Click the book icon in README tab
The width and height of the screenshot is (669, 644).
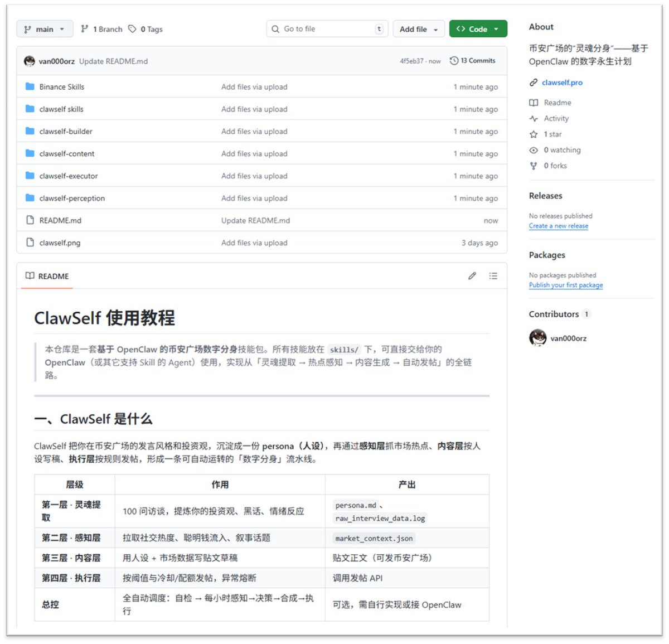[x=30, y=276]
